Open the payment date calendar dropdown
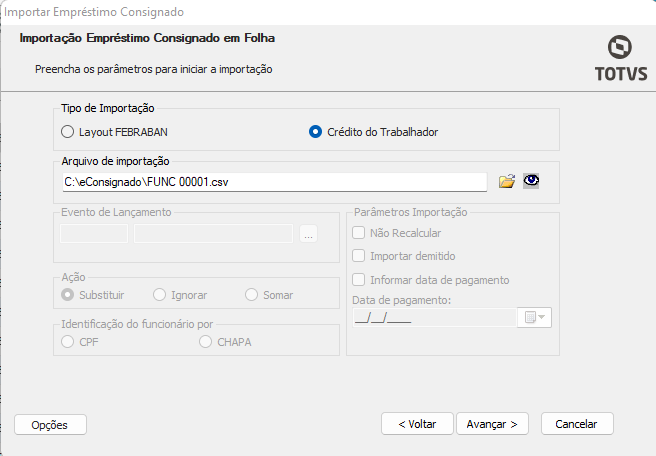Image resolution: width=656 pixels, height=456 pixels. 535,317
